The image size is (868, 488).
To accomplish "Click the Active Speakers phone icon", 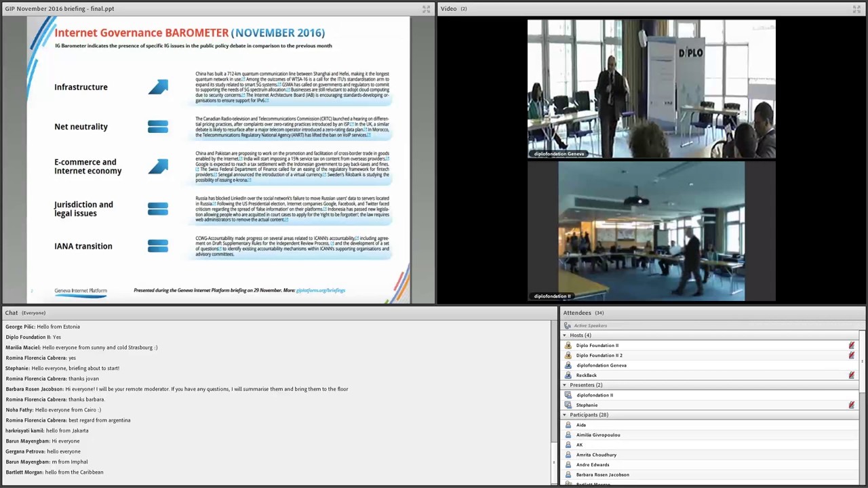I will (x=568, y=325).
